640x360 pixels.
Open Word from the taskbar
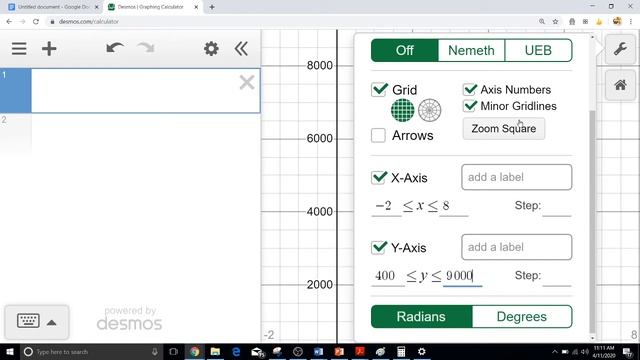coord(318,351)
